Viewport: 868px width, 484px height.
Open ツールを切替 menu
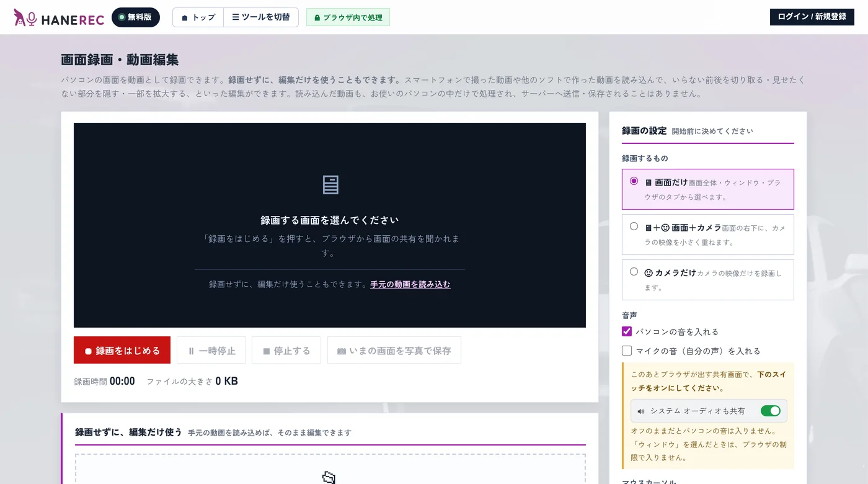pos(261,17)
